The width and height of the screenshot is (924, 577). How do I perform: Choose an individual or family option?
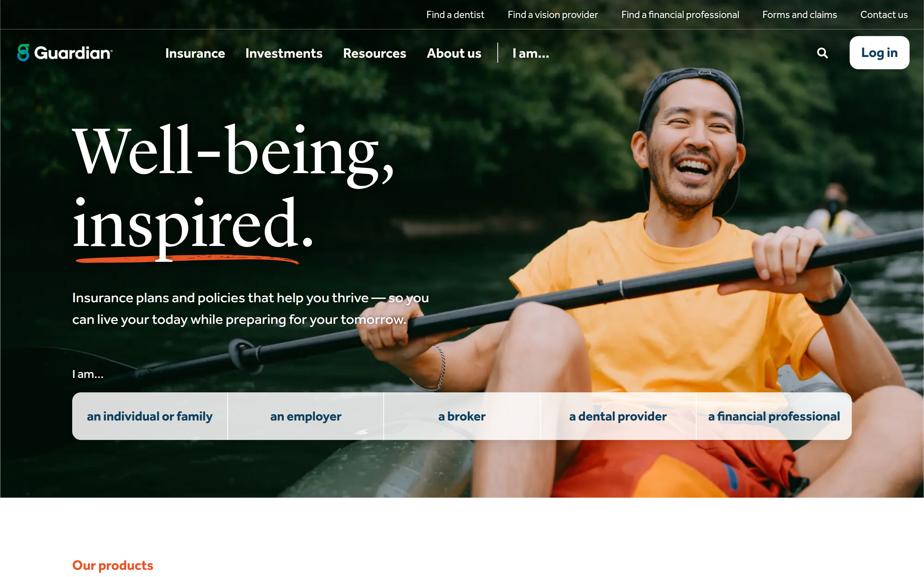(150, 416)
